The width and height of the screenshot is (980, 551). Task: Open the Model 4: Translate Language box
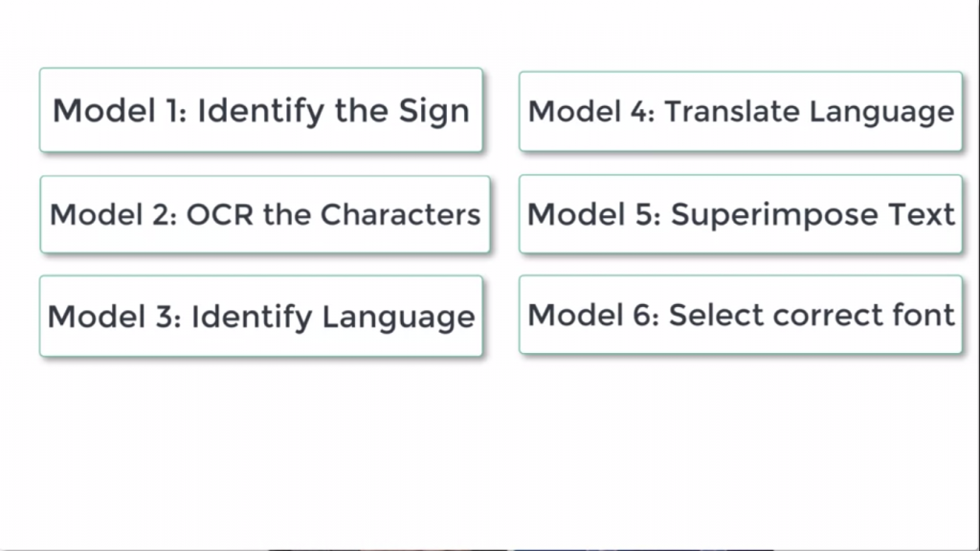pos(741,112)
